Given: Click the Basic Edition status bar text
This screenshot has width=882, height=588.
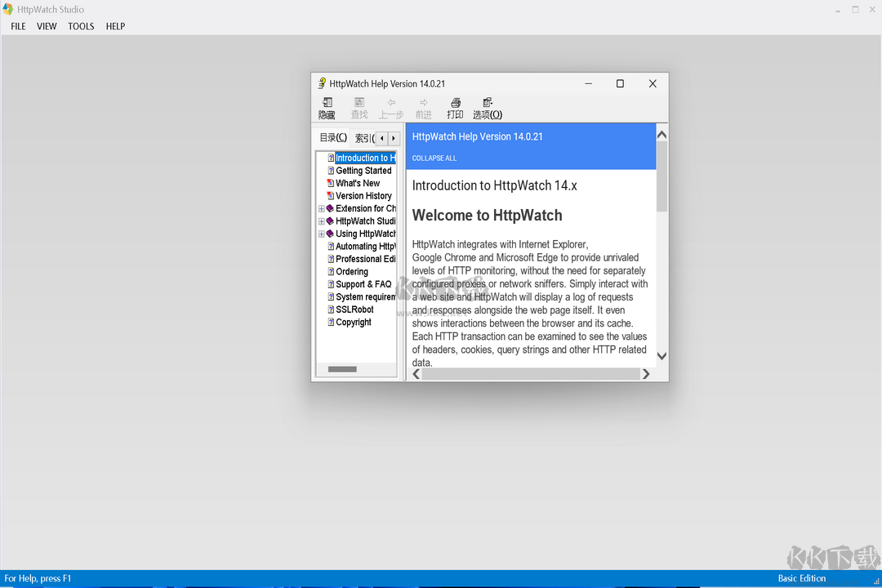Looking at the screenshot, I should 802,578.
